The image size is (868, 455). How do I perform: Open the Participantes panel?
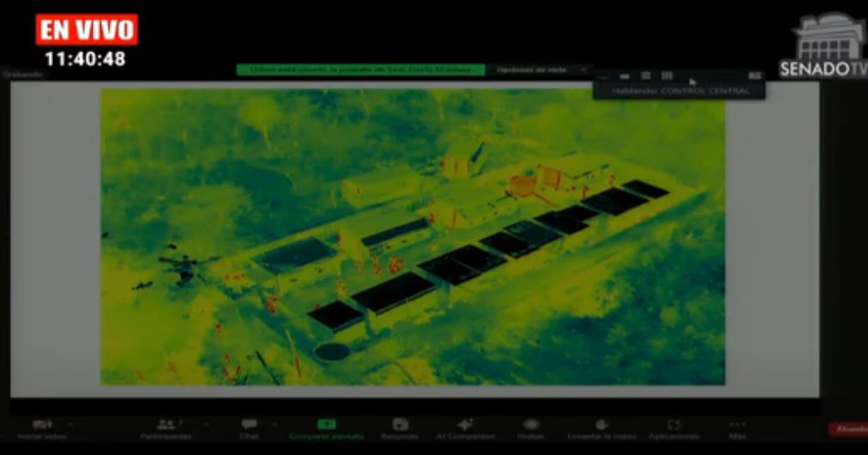click(166, 429)
